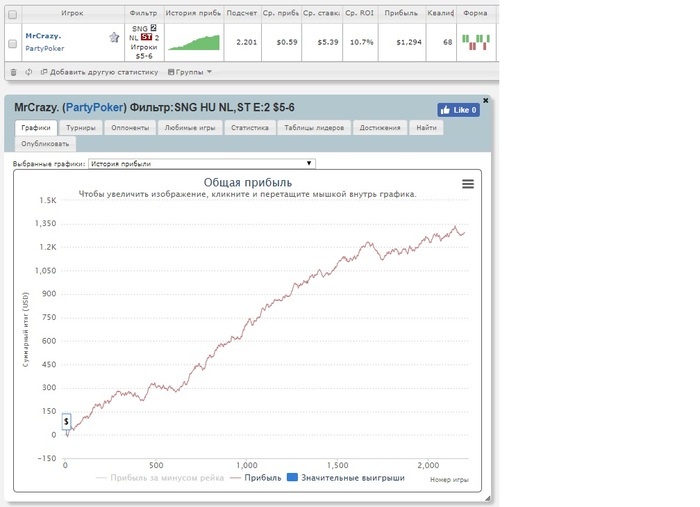Viewport: 700px width, 507px height.
Task: Click the trash delete icon in toolbar
Action: click(13, 72)
